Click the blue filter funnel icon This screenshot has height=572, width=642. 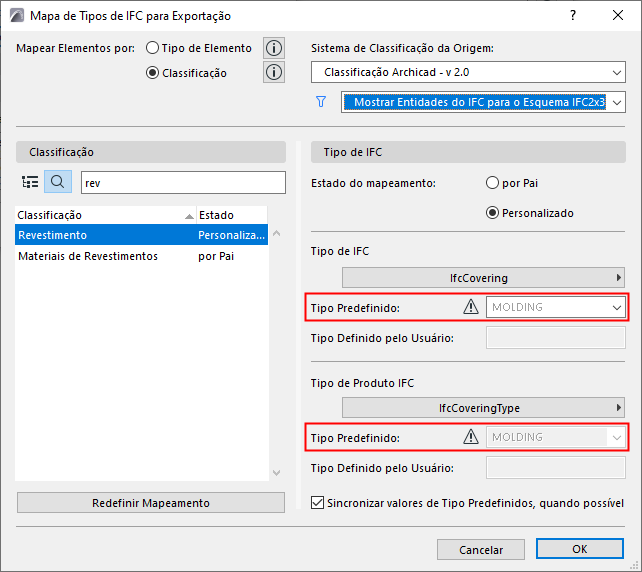click(x=321, y=101)
